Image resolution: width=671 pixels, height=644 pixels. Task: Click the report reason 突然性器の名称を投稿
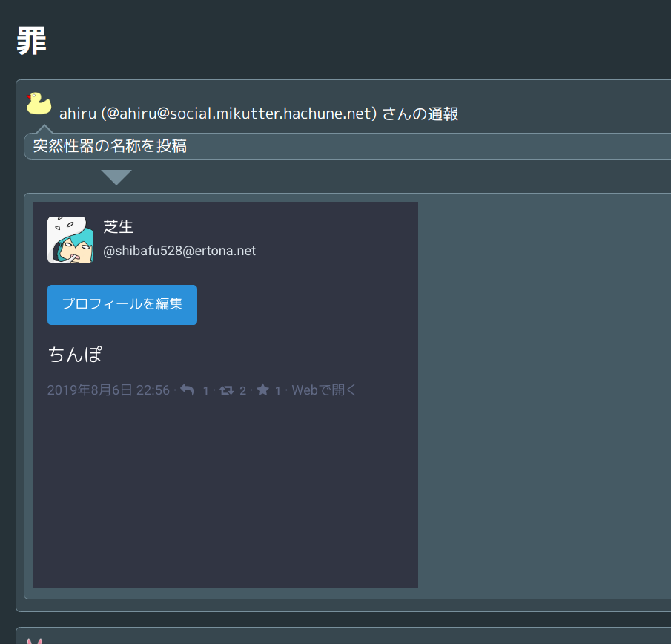110,146
